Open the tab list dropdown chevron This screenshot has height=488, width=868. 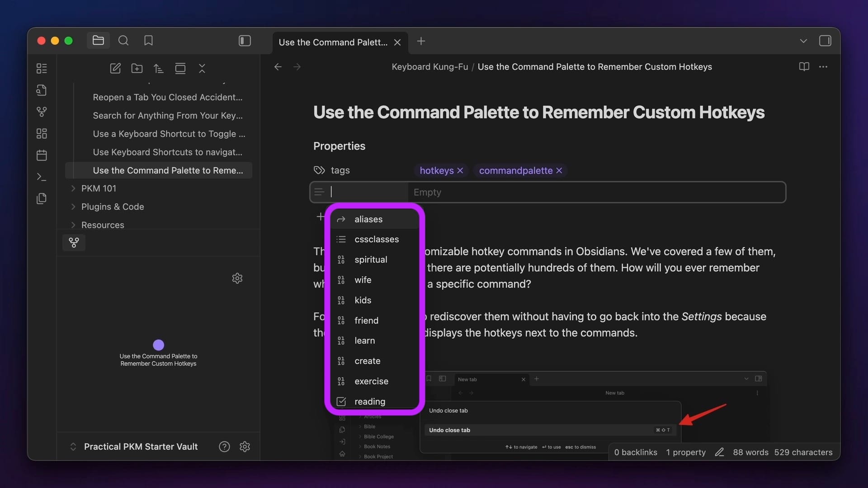click(x=803, y=41)
